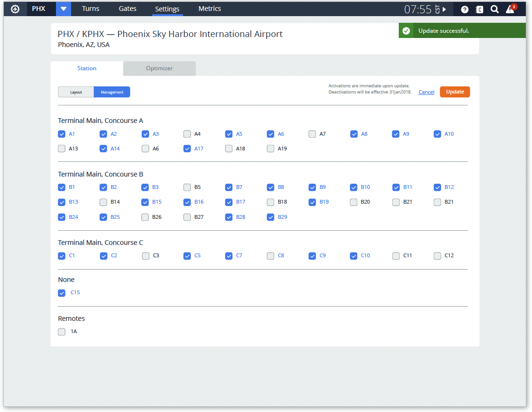Open the Turns menu
532x412 pixels.
91,9
